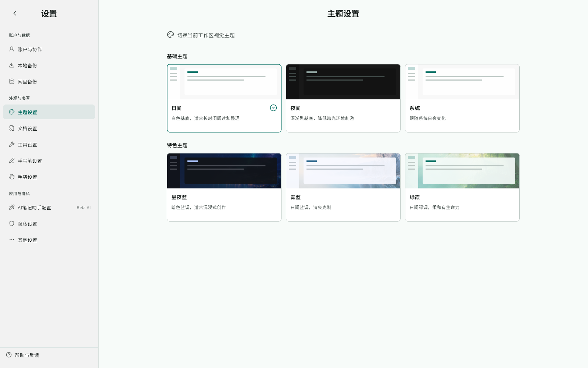588x368 pixels.
Task: Click the palette icon next to 主题设置 in sidebar
Action: 12,112
